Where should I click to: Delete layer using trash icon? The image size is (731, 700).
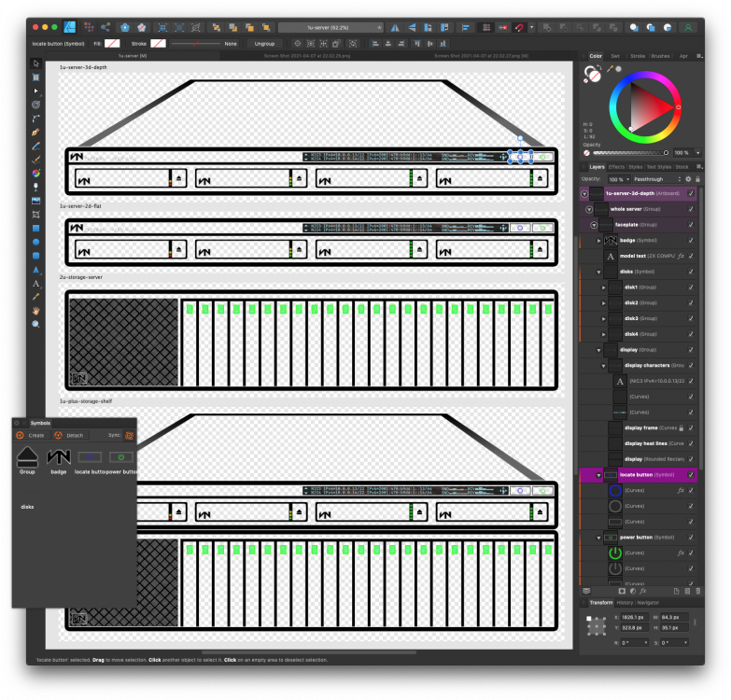698,591
